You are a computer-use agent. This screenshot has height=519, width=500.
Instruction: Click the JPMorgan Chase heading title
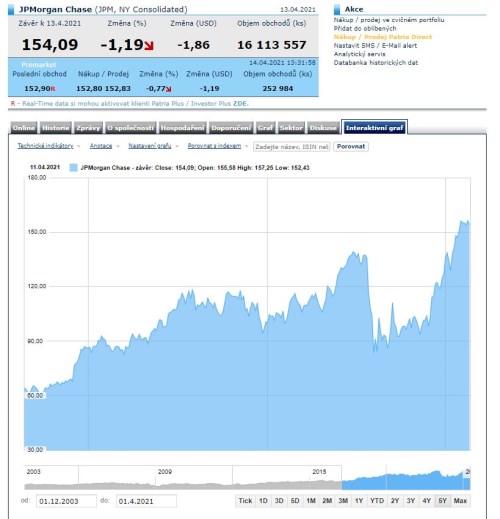[x=55, y=9]
